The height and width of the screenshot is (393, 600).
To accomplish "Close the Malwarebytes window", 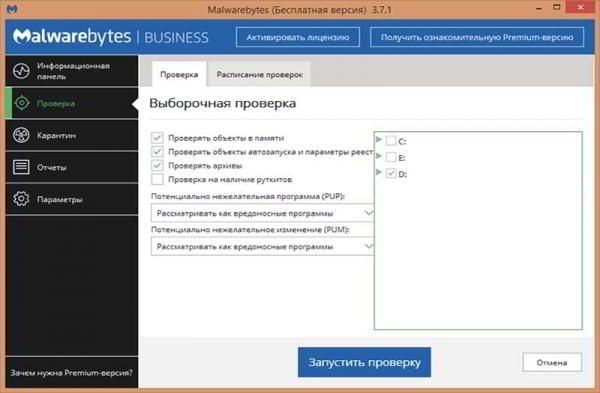I will 580,7.
